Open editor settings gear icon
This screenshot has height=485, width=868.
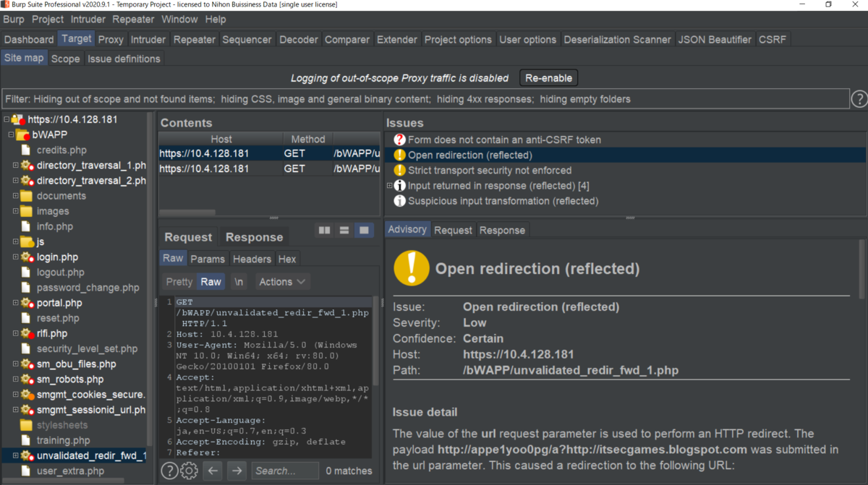point(189,471)
